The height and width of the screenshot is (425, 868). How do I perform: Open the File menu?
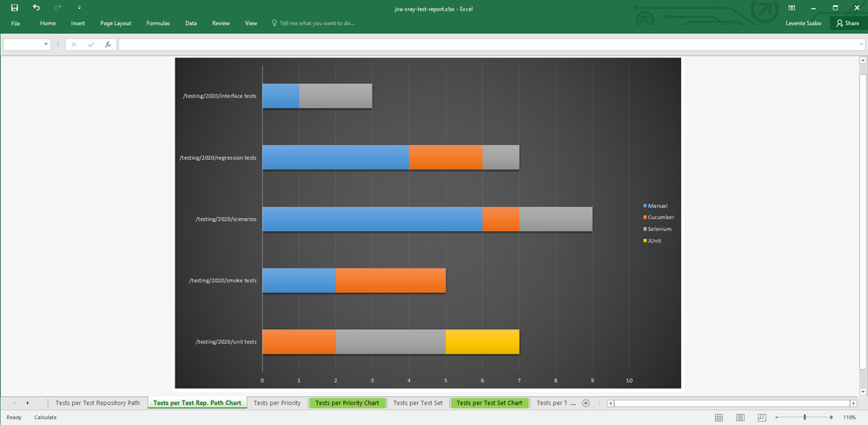coord(16,23)
